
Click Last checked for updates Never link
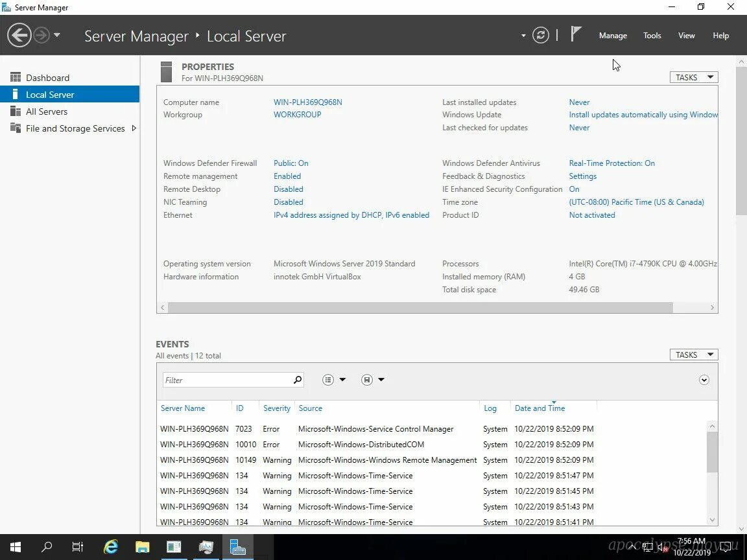tap(579, 128)
